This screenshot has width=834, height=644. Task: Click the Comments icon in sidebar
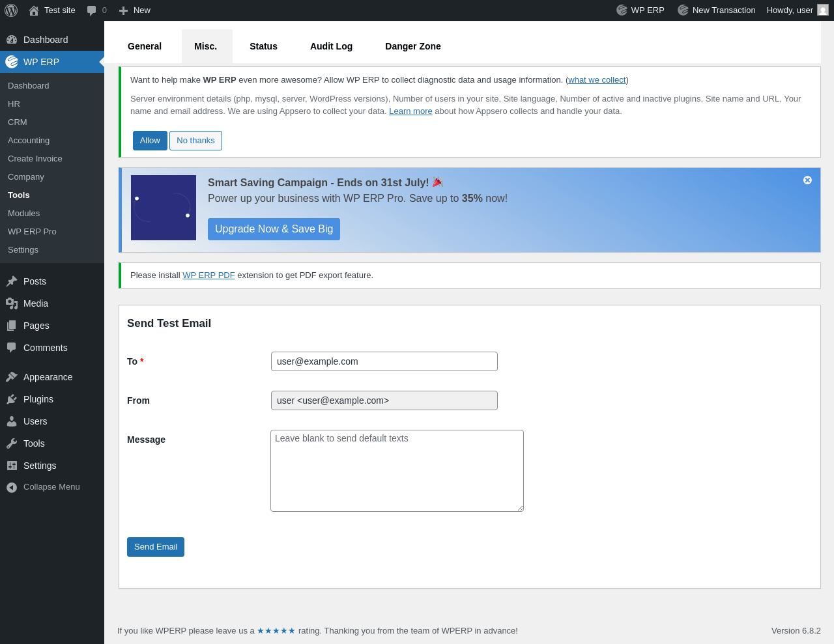[12, 348]
